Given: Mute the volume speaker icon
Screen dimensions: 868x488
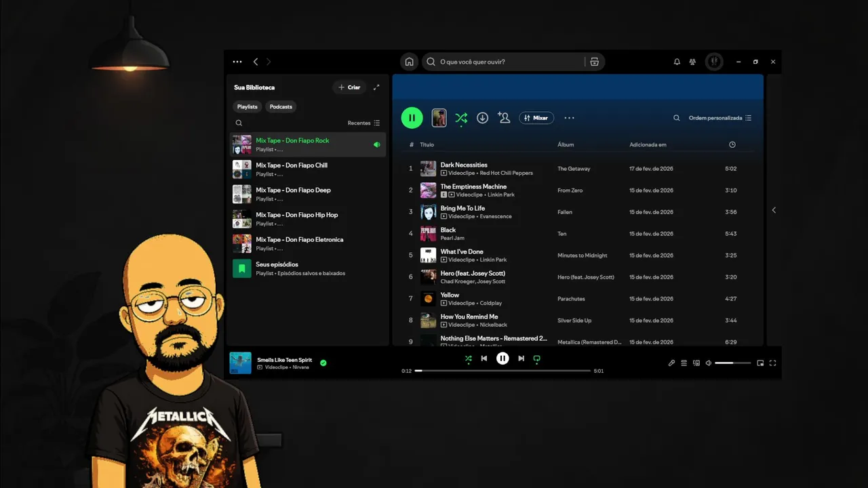Looking at the screenshot, I should pyautogui.click(x=708, y=363).
